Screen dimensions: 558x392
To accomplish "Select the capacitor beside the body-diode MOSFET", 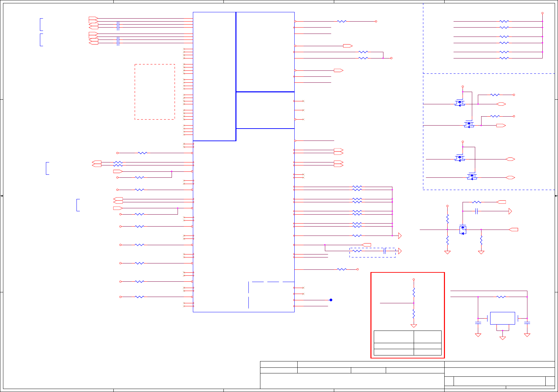I will click(477, 211).
